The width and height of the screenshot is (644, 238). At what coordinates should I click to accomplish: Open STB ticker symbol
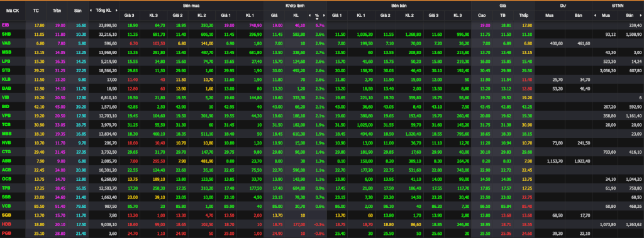click(x=6, y=70)
